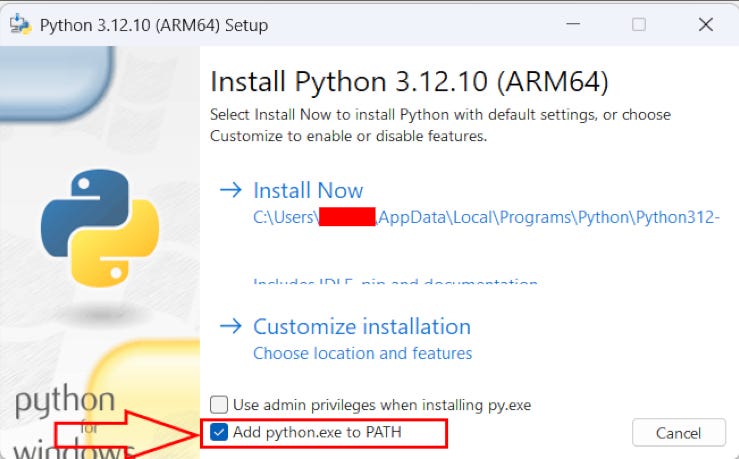Screen dimensions: 739x459
Task: Click the install path under Install Now
Action: (486, 217)
